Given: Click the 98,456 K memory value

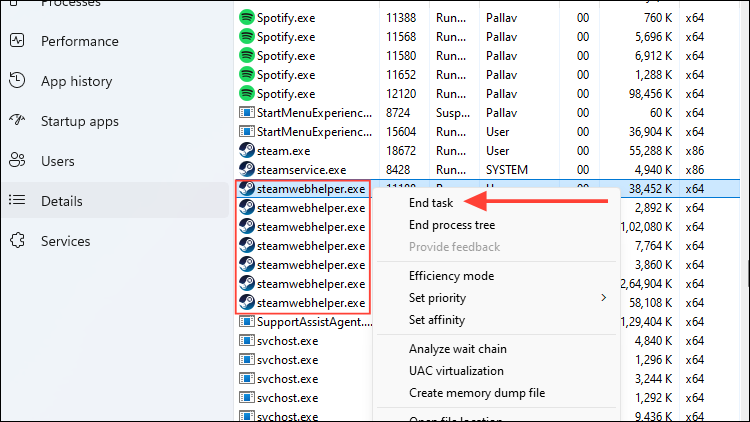Looking at the screenshot, I should click(650, 94).
